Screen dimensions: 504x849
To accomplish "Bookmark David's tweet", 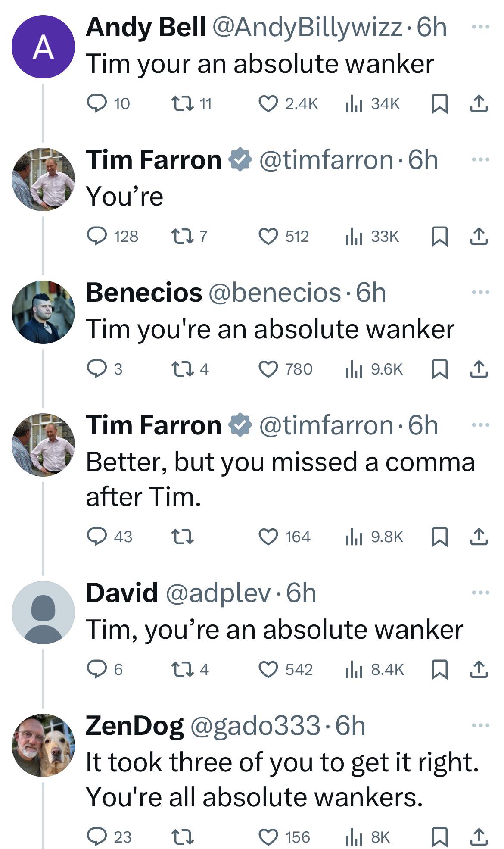I will pos(439,669).
